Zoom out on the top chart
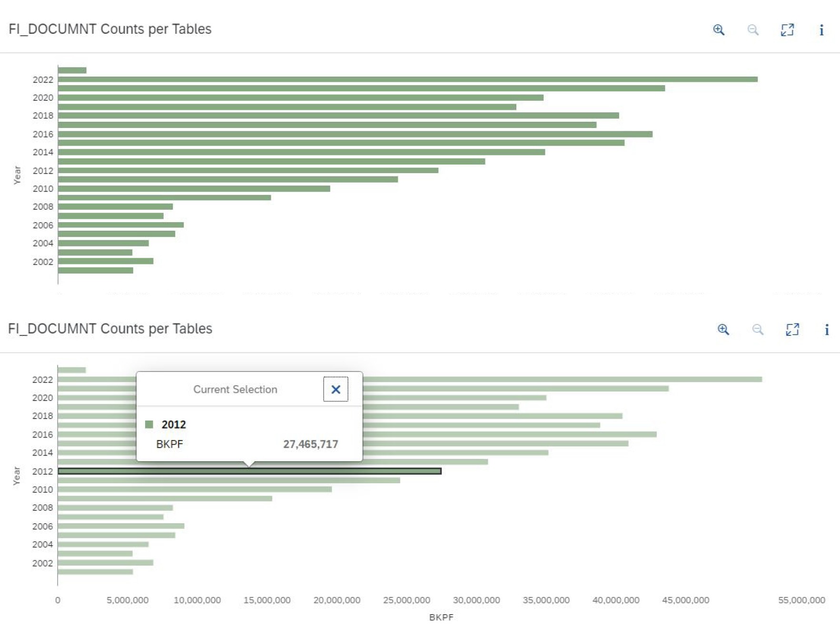Image resolution: width=840 pixels, height=626 pixels. (x=753, y=30)
